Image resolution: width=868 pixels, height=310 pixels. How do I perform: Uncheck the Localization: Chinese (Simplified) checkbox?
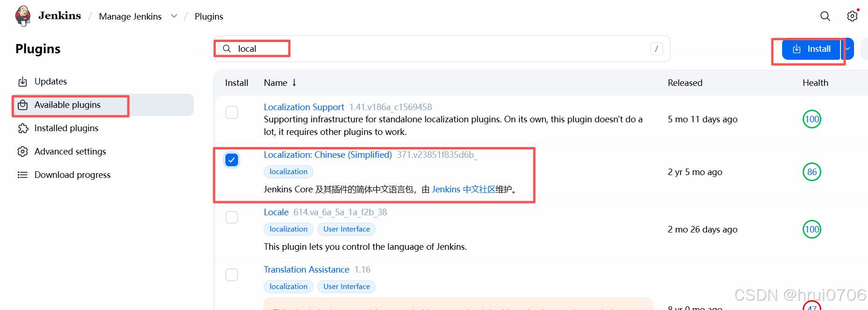tap(231, 160)
